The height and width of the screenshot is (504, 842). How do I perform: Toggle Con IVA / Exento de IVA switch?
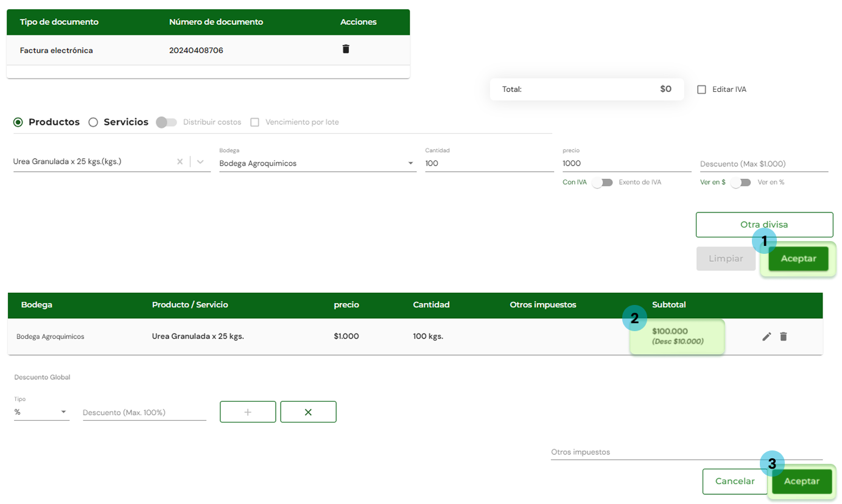pyautogui.click(x=602, y=183)
